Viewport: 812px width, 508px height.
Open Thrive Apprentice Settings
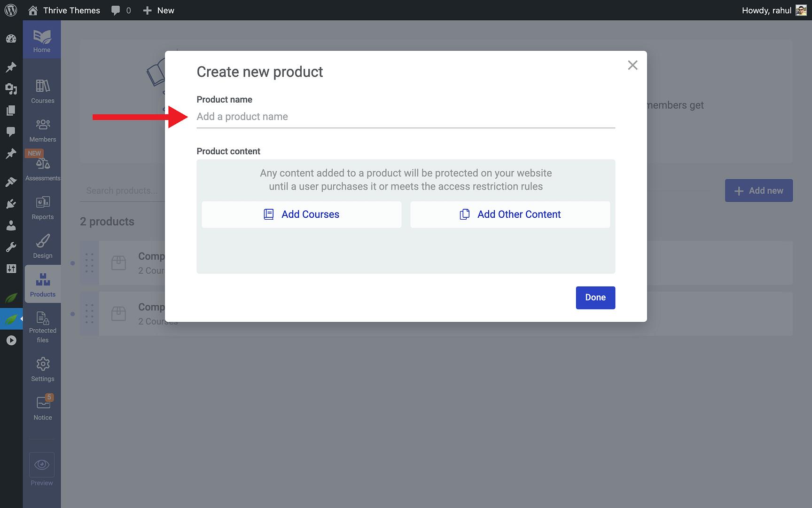42,368
